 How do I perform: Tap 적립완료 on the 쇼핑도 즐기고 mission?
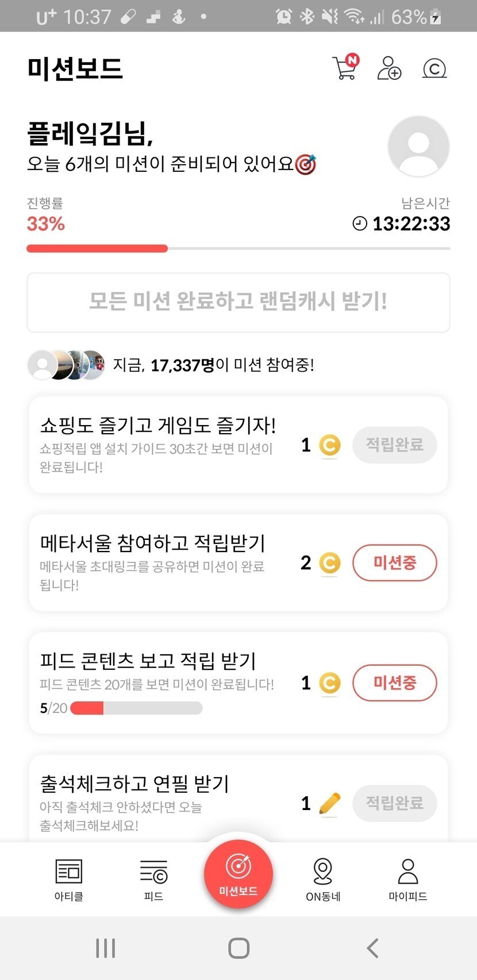coord(394,445)
